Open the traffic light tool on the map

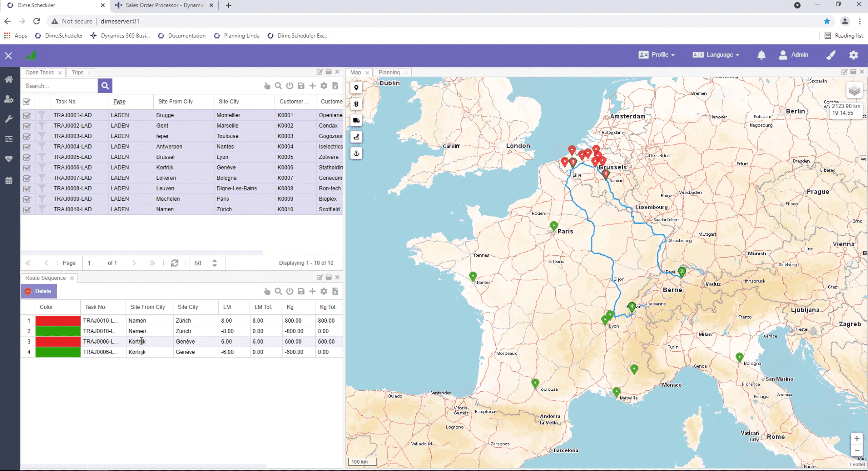[x=356, y=104]
